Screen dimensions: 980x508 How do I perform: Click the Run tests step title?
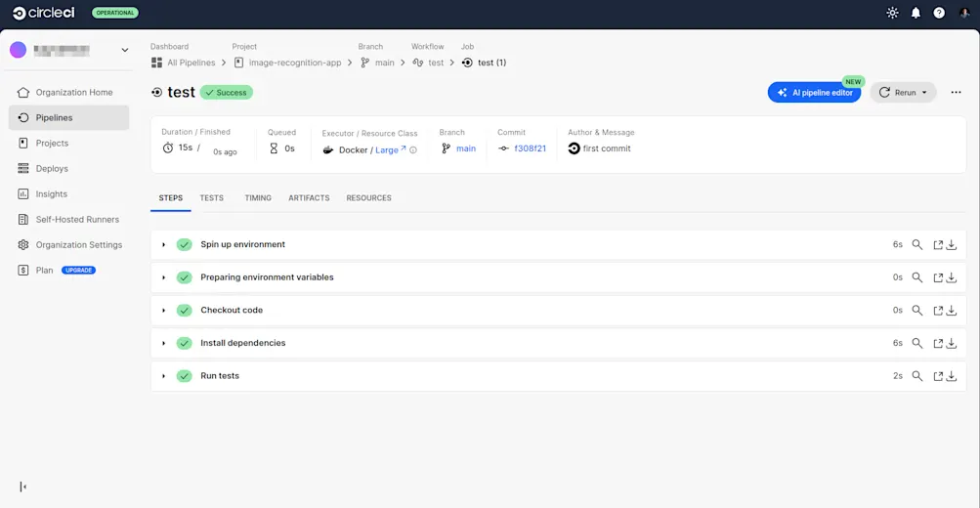pyautogui.click(x=220, y=376)
